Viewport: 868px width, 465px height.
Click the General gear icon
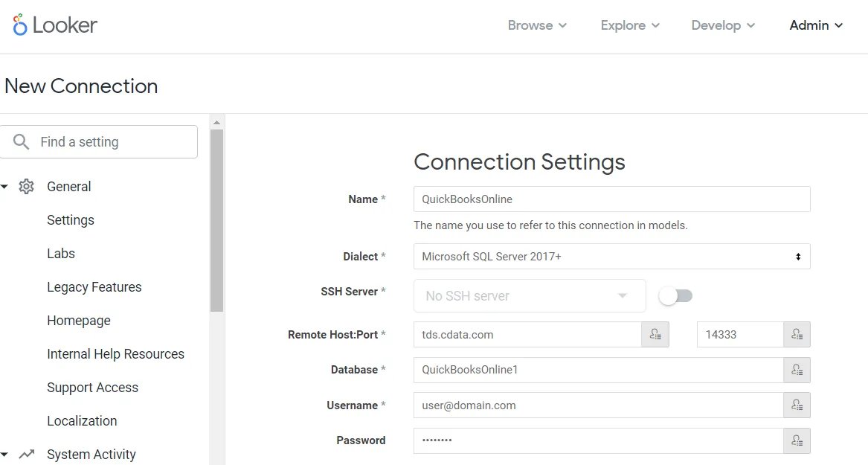pyautogui.click(x=27, y=187)
